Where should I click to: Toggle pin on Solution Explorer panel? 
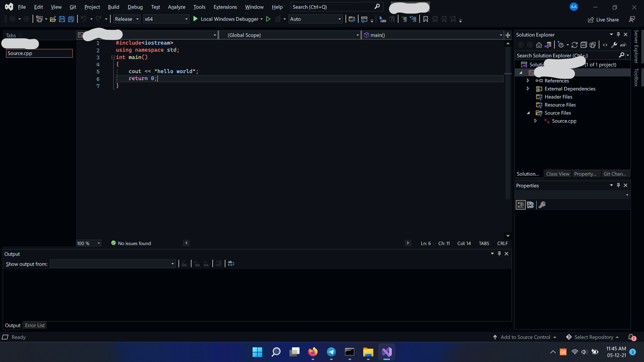(x=618, y=35)
